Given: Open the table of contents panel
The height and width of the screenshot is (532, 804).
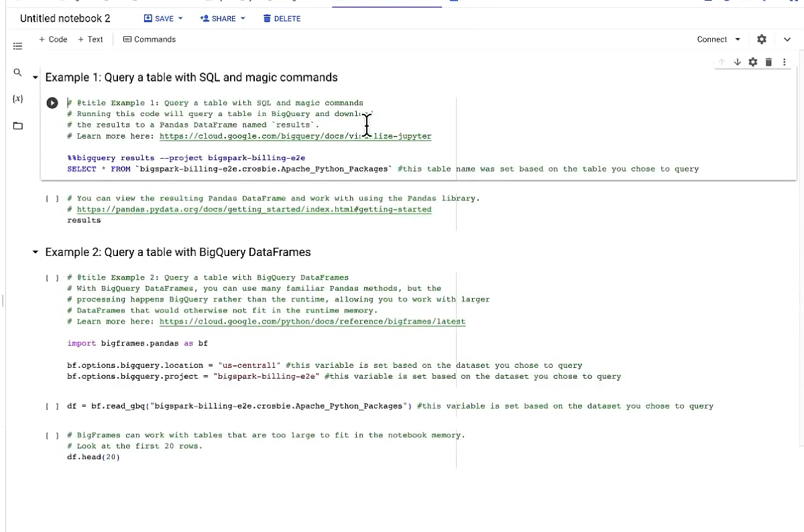Looking at the screenshot, I should (x=17, y=46).
